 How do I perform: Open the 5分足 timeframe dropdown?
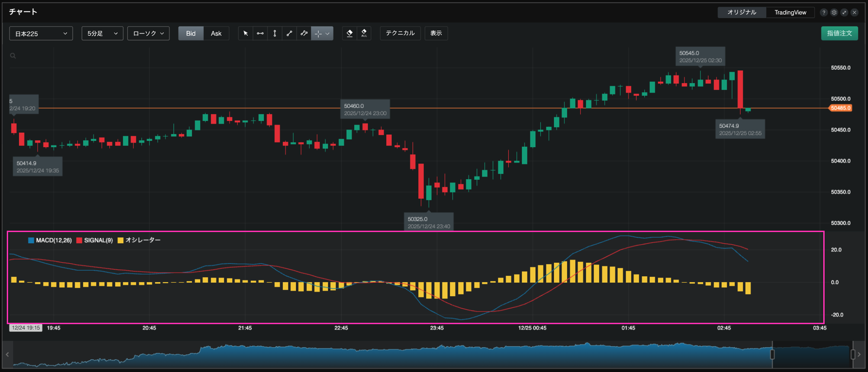point(102,33)
